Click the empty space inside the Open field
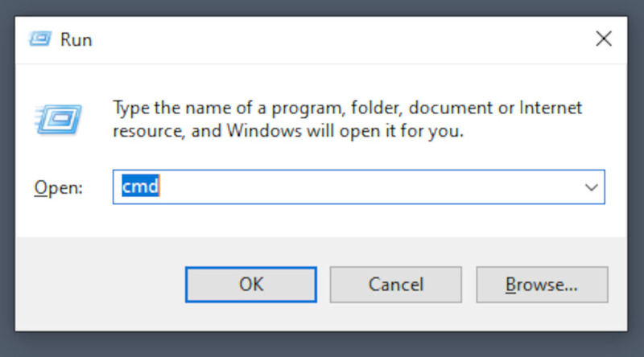This screenshot has width=644, height=357. pyautogui.click(x=362, y=187)
